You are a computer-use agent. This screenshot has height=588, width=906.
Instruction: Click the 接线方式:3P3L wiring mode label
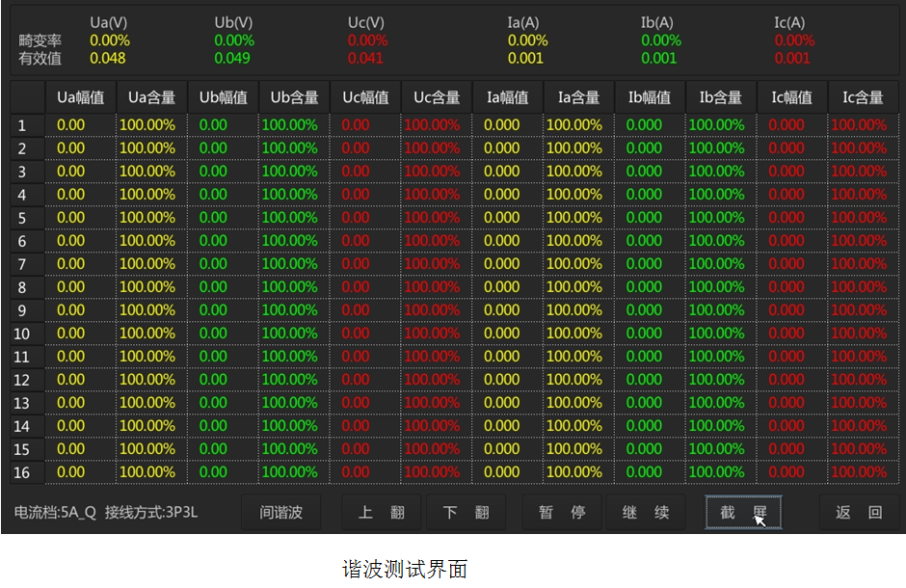(151, 513)
